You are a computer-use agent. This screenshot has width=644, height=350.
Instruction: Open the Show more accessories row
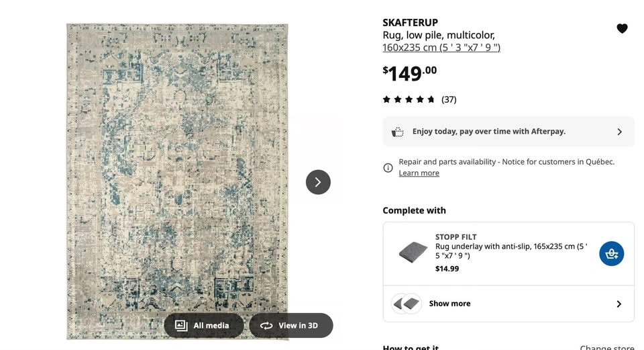point(508,304)
